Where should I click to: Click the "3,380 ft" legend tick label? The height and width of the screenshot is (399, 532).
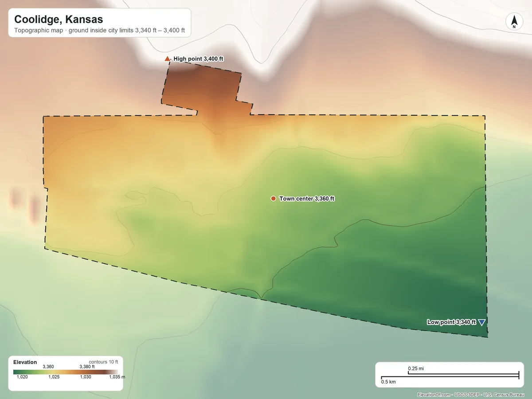87,367
